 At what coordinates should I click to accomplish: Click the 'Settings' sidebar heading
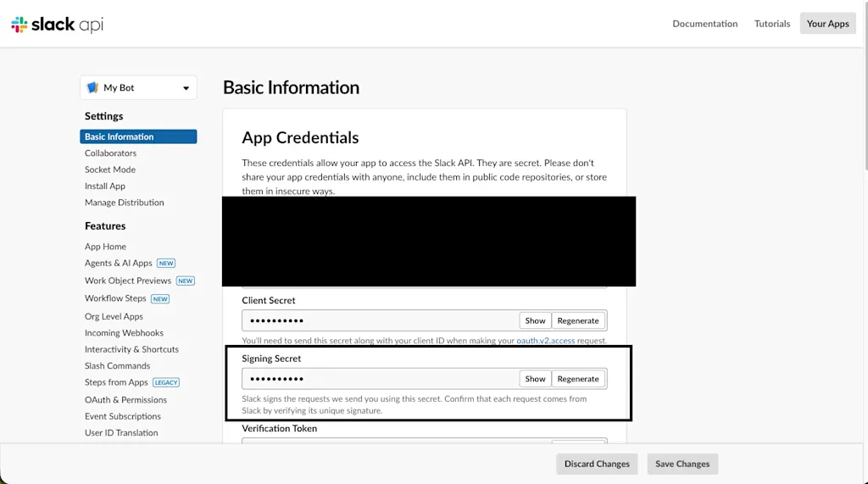[x=103, y=116]
